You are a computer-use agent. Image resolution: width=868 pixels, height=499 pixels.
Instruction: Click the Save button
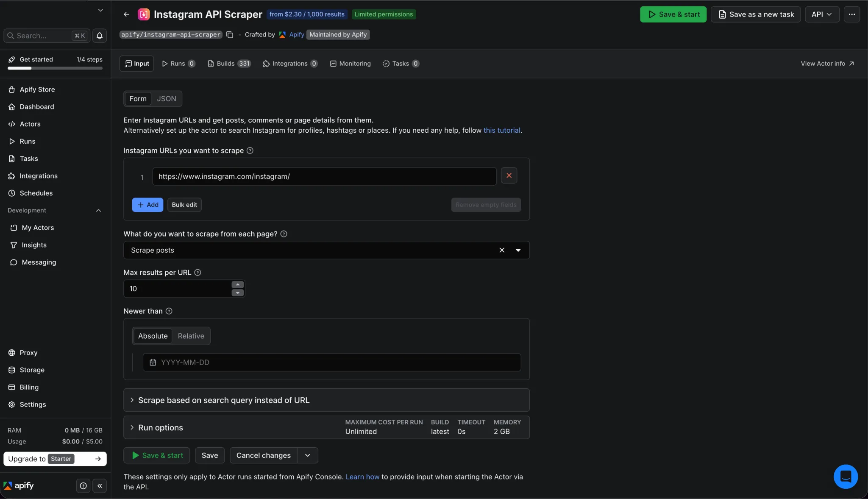coord(210,455)
